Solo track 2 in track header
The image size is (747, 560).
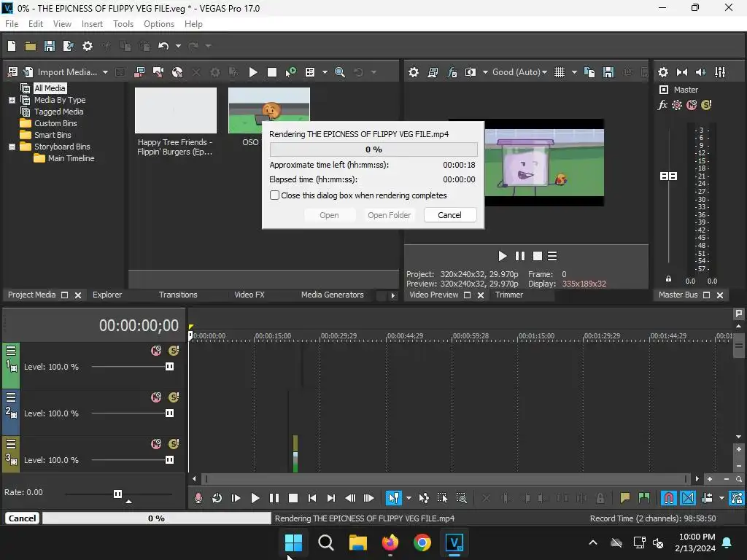(174, 397)
